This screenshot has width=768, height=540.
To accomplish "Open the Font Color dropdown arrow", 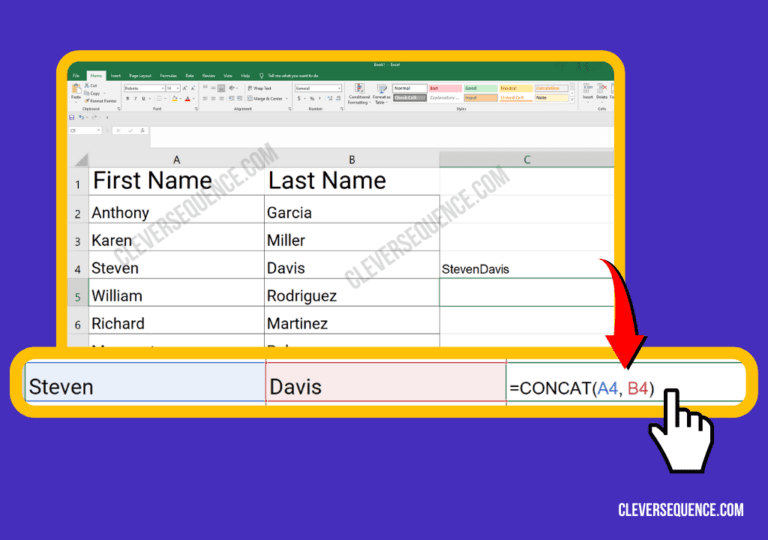I will (x=194, y=98).
